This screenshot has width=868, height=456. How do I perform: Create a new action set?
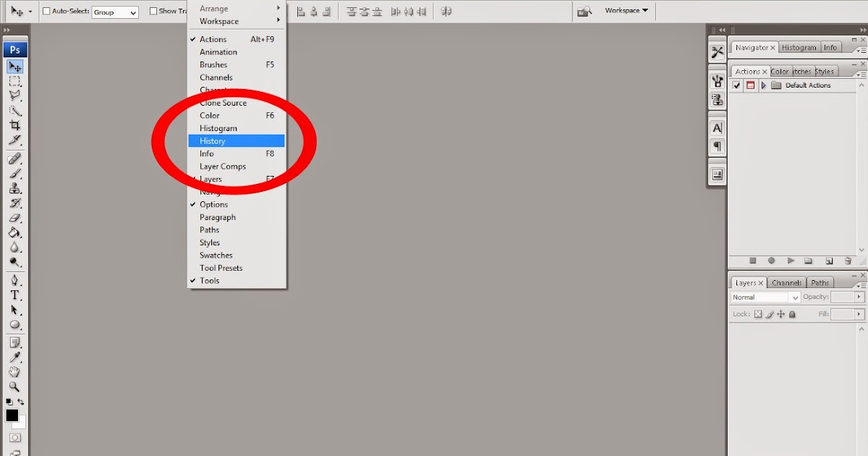point(809,261)
